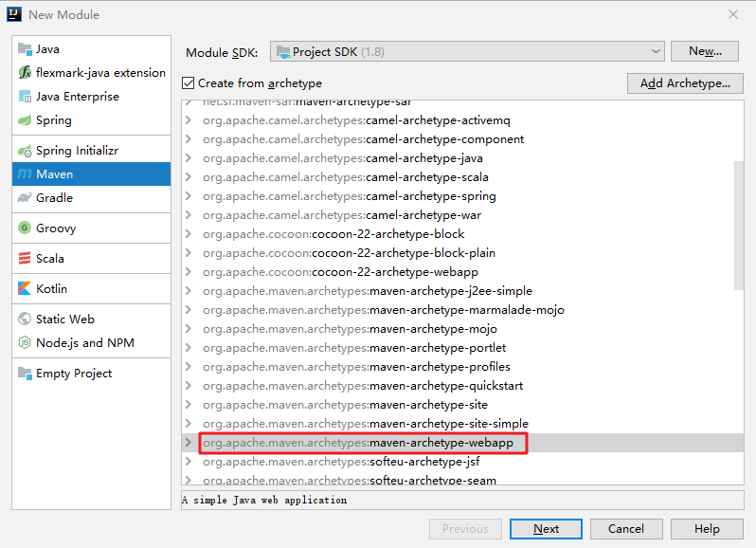The width and height of the screenshot is (756, 548).
Task: Click the Empty Project folder icon
Action: coord(25,373)
